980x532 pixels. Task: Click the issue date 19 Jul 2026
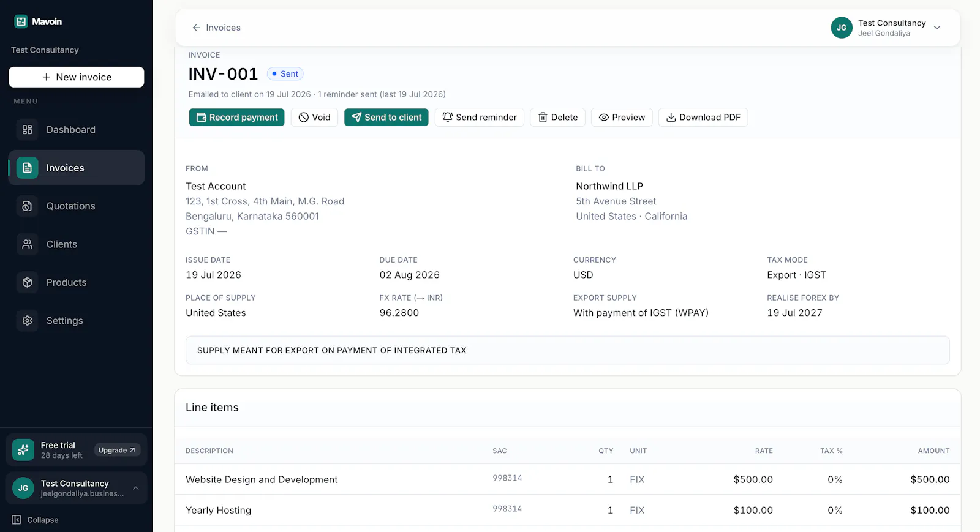214,275
